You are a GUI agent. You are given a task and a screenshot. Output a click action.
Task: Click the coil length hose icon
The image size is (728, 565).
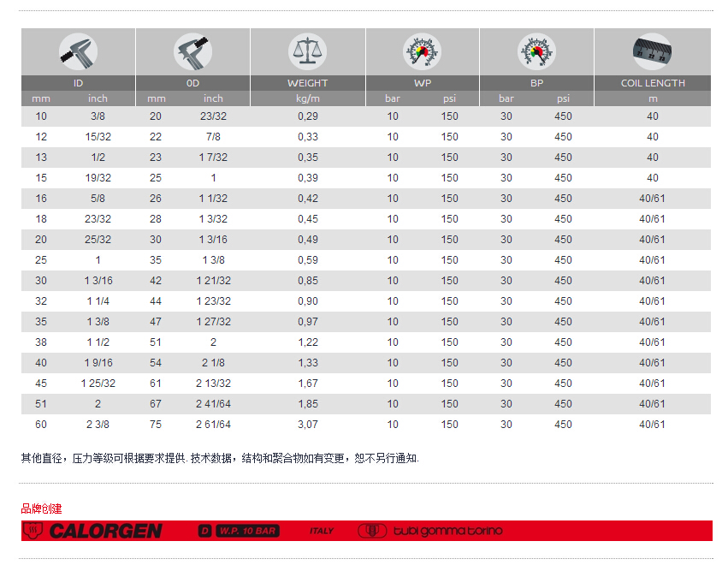click(x=652, y=52)
